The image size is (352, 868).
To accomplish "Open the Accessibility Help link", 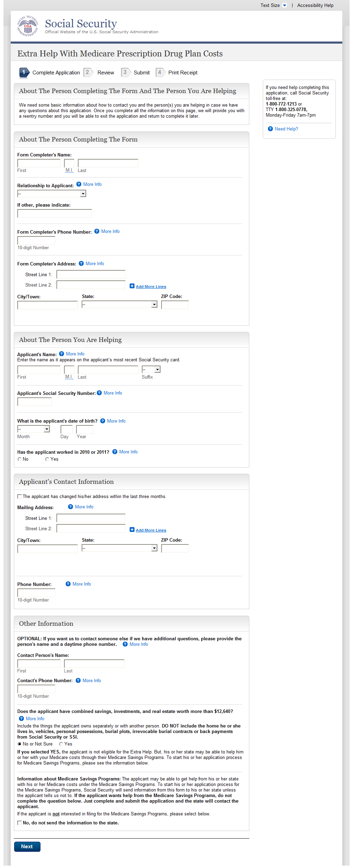I will (x=315, y=6).
